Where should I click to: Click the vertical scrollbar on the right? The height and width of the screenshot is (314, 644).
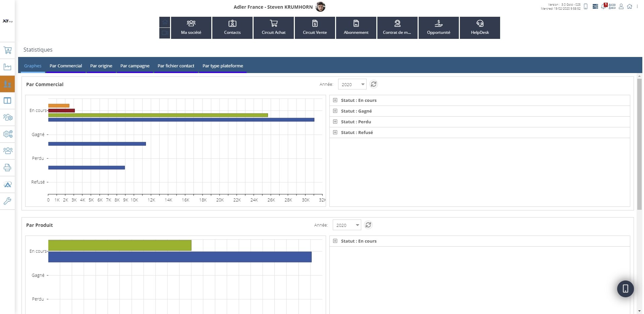(639, 144)
